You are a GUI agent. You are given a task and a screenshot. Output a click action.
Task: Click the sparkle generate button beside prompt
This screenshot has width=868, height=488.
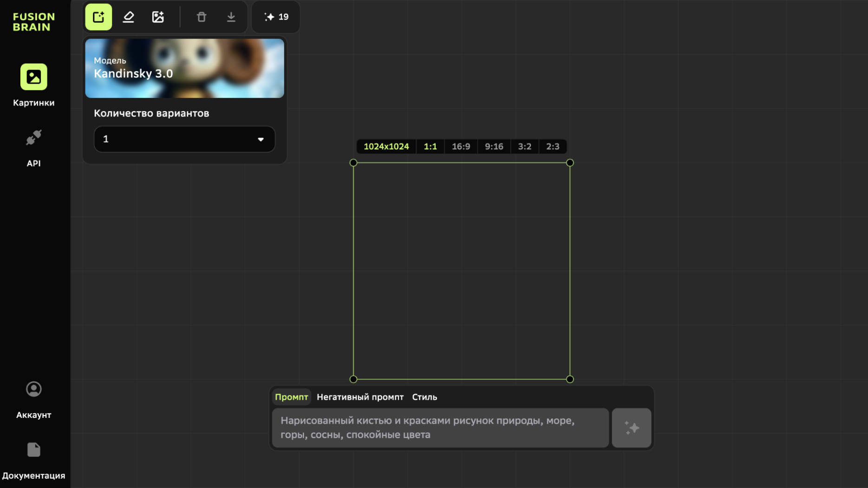click(631, 428)
